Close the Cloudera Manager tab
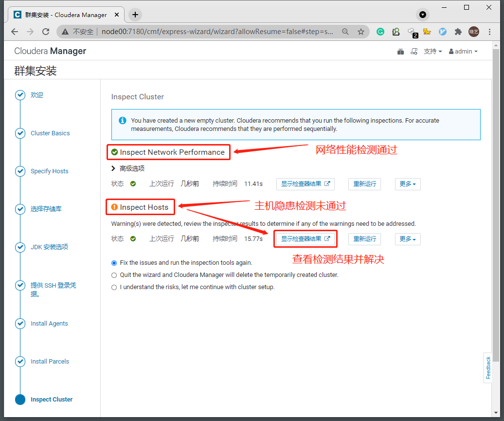This screenshot has height=421, width=504. pyautogui.click(x=117, y=15)
